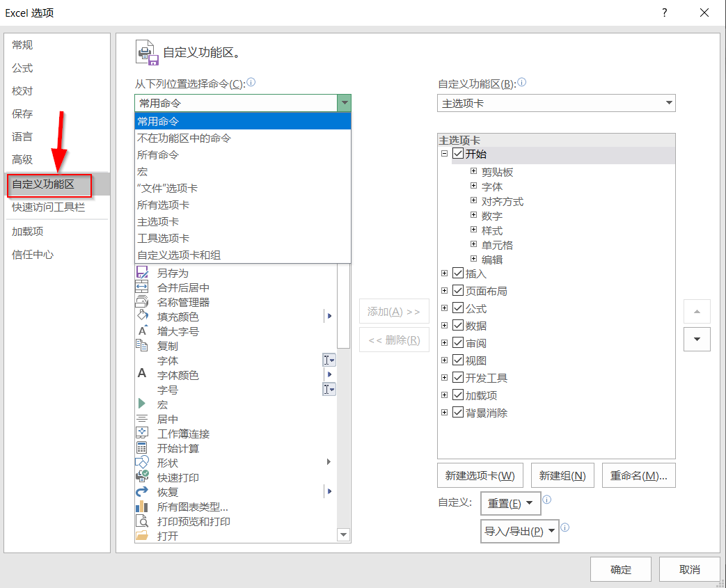Click 新建组(N) button
Image resolution: width=726 pixels, height=588 pixels.
click(x=562, y=475)
